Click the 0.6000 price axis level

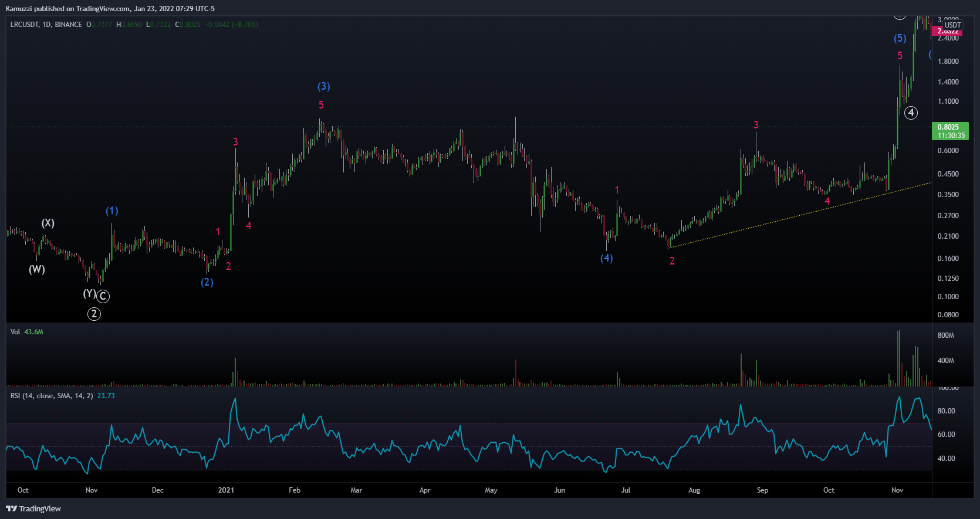coord(948,151)
